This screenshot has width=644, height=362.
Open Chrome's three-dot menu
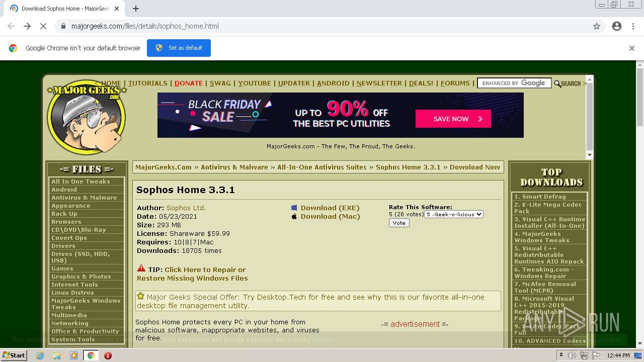(633, 26)
